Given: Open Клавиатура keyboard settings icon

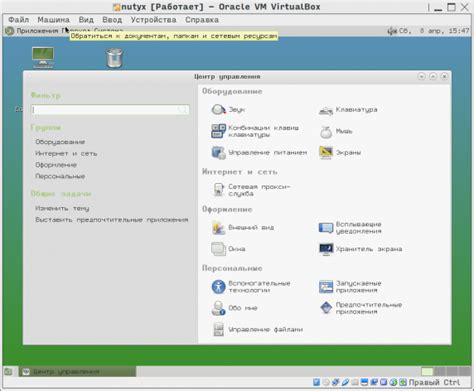Looking at the screenshot, I should point(326,110).
